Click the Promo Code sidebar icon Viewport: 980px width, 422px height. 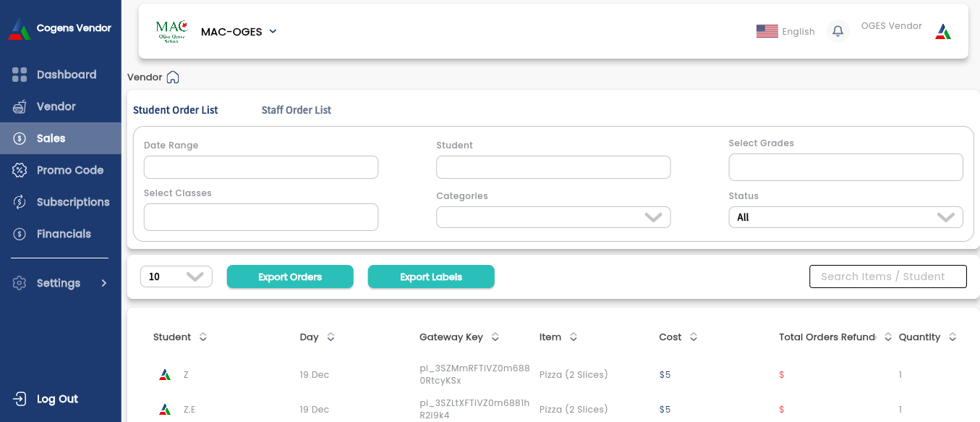20,170
